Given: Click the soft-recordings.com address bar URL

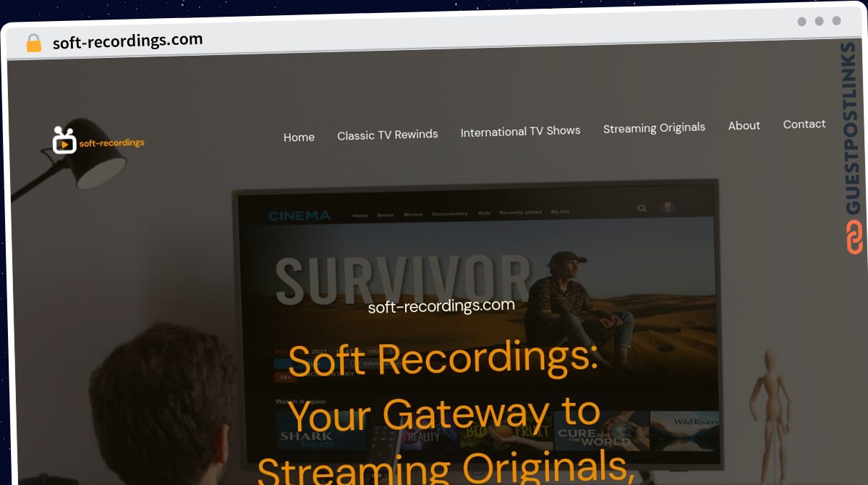Looking at the screenshot, I should coord(127,41).
